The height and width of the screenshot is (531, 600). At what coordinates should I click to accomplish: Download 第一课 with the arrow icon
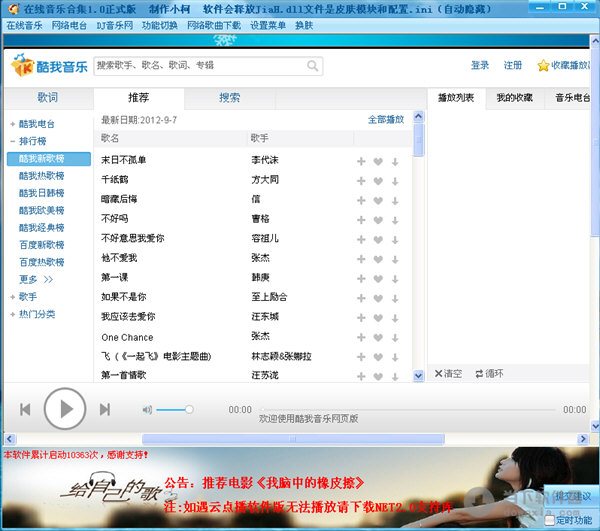(x=395, y=279)
